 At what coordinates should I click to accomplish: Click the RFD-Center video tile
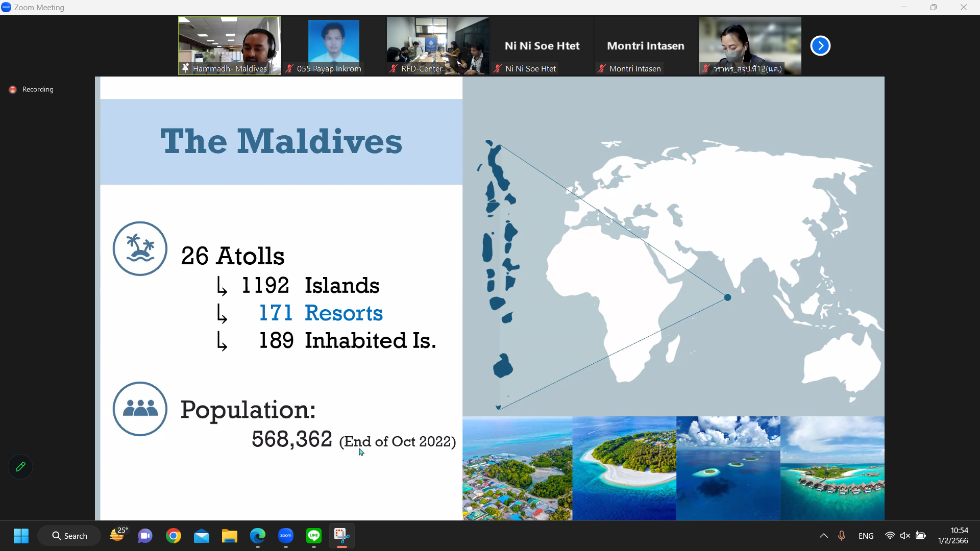click(437, 45)
